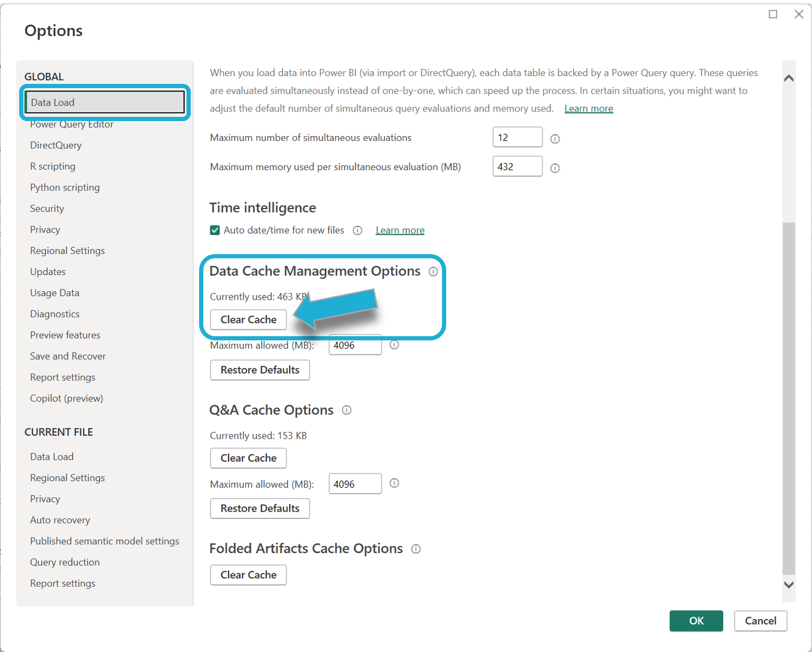Screen dimensions: 812x652
Task: Select Preview features in the sidebar
Action: [65, 335]
